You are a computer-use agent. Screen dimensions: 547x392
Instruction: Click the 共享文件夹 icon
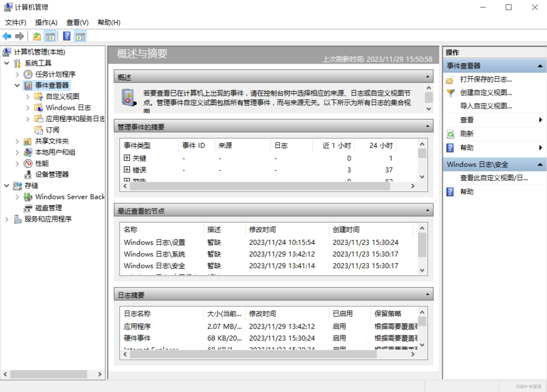(x=28, y=141)
